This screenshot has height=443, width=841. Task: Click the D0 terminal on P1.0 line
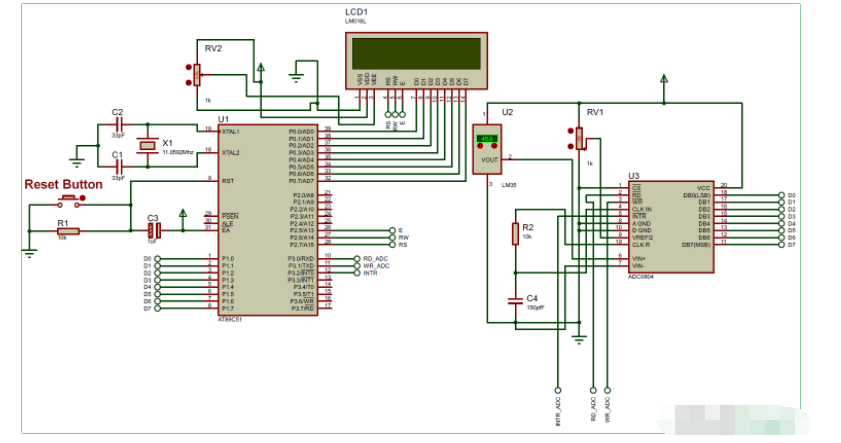pos(158,259)
